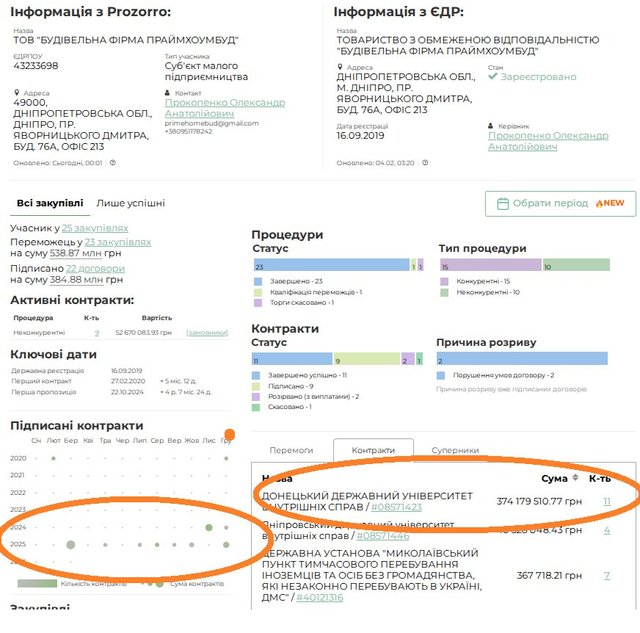Click the Керівник person icon
640x633 pixels.
pyautogui.click(x=491, y=125)
